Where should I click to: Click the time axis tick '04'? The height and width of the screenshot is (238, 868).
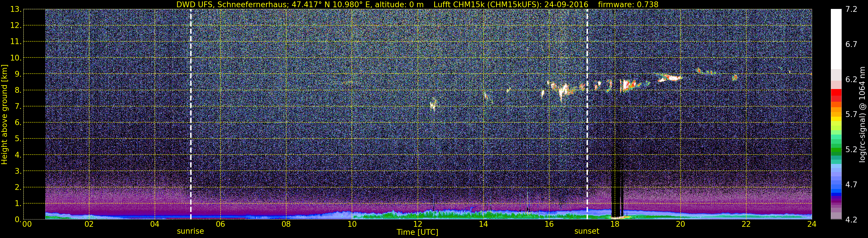click(155, 224)
